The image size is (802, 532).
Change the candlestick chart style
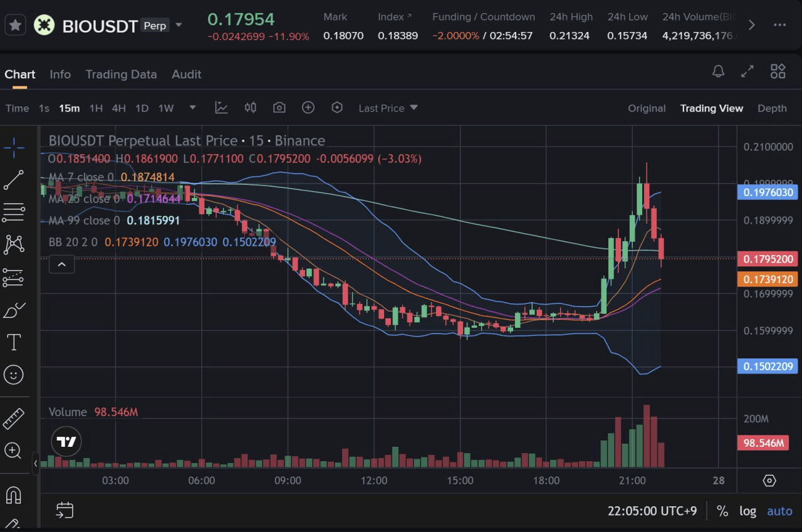(251, 108)
